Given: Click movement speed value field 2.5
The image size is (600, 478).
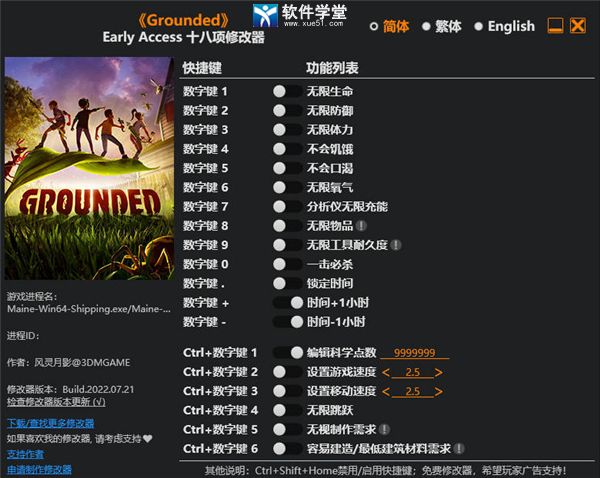Looking at the screenshot, I should pyautogui.click(x=412, y=392).
